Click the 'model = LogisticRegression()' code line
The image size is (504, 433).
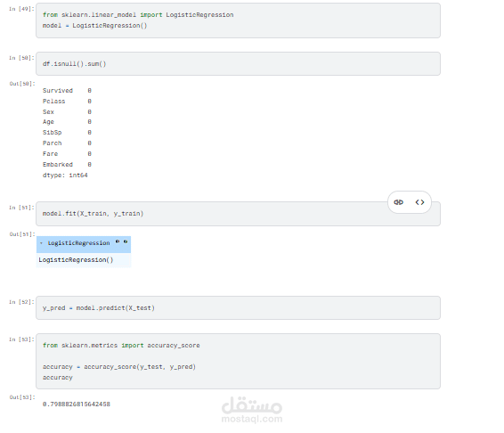point(94,26)
